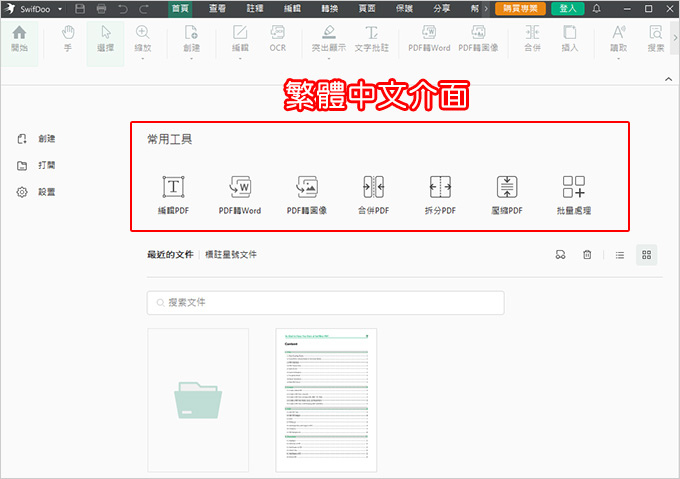The height and width of the screenshot is (479, 680).
Task: Expand the 創建 dropdown arrow
Action: [191, 58]
